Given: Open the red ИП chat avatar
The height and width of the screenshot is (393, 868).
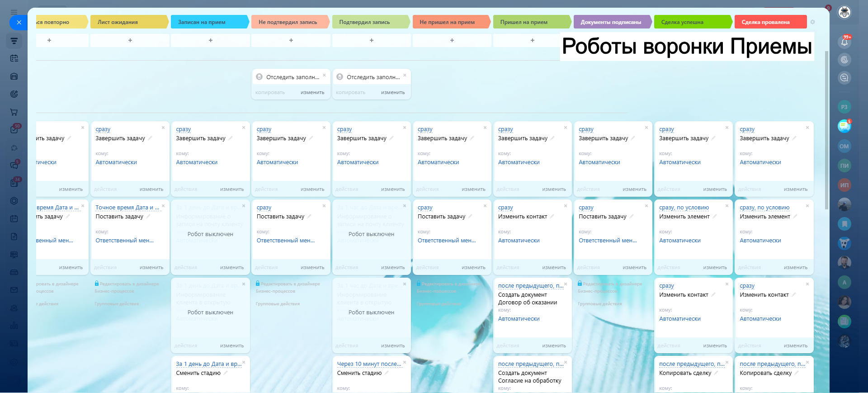Looking at the screenshot, I should pos(844,185).
